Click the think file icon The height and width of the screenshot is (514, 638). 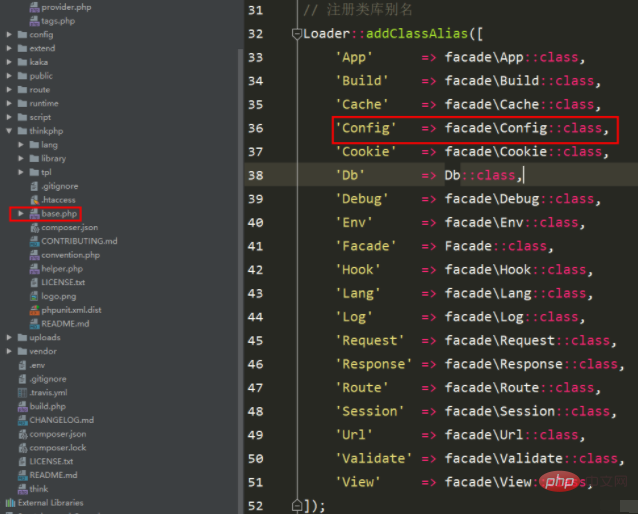tap(23, 489)
